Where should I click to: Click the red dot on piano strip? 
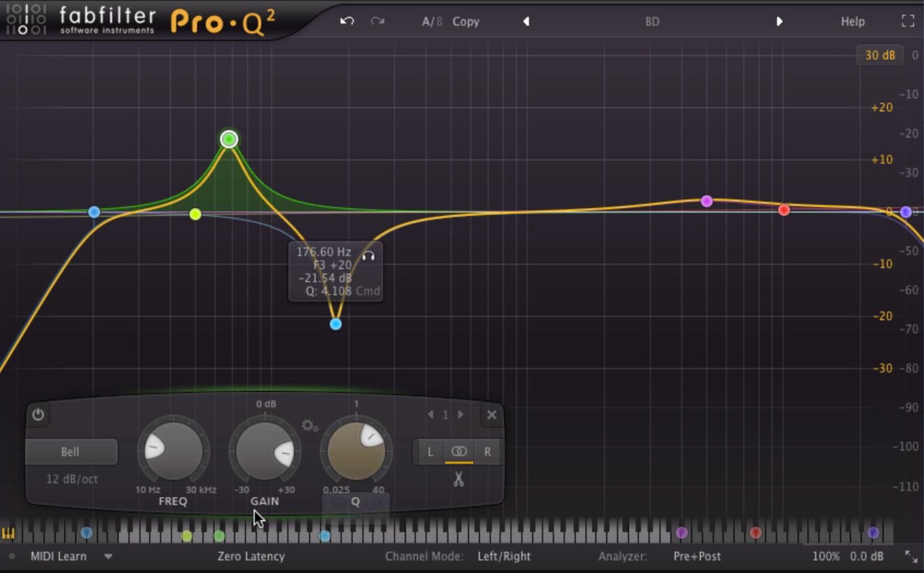click(756, 533)
